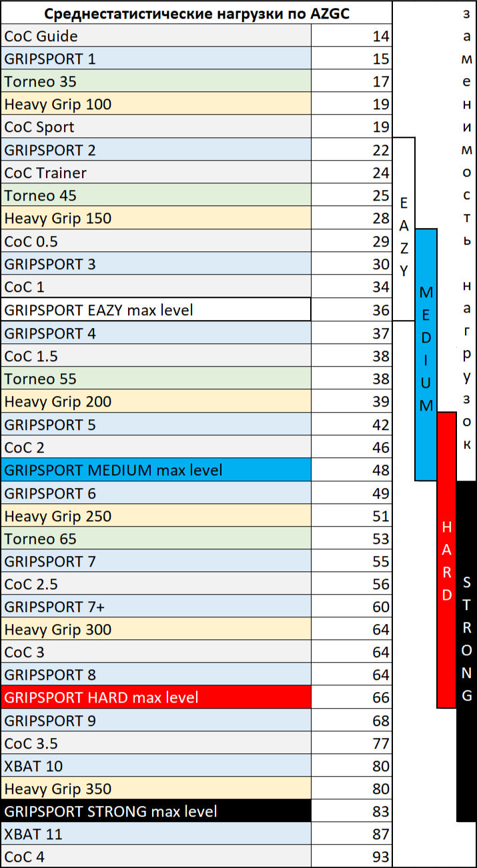The height and width of the screenshot is (868, 477).
Task: Click the 'GRIPSPORT 9' cell
Action: (x=156, y=721)
